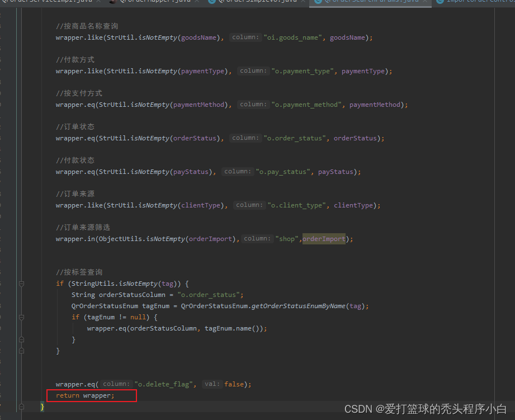The image size is (515, 420).
Task: Click the val: inlay hint
Action: point(212,384)
